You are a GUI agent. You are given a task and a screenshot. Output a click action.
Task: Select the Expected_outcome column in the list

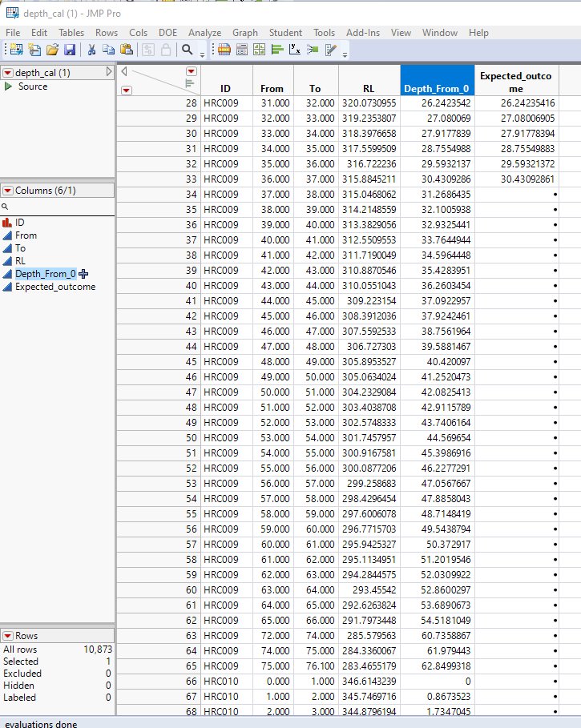click(x=55, y=287)
